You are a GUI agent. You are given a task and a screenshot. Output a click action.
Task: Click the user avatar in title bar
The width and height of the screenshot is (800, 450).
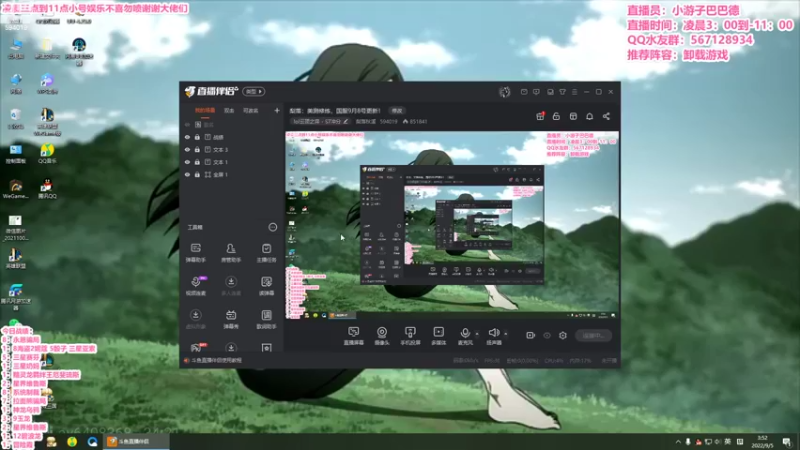click(505, 92)
